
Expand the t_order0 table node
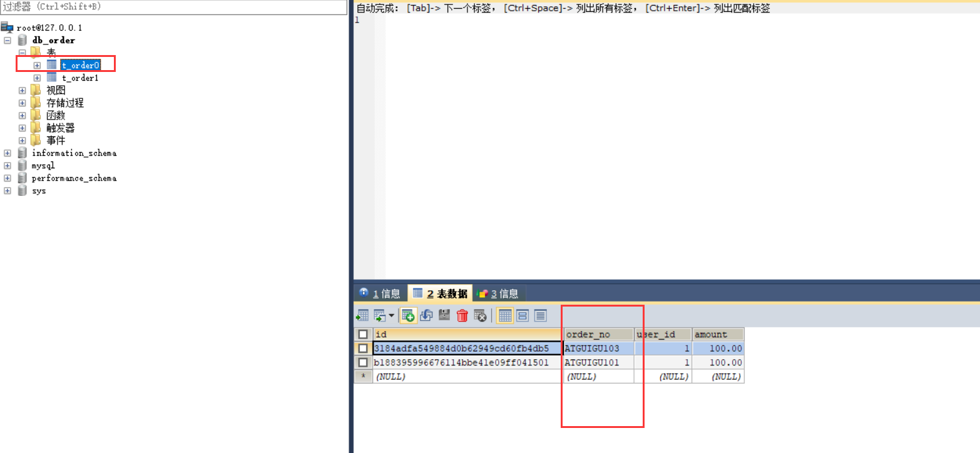tap(38, 65)
